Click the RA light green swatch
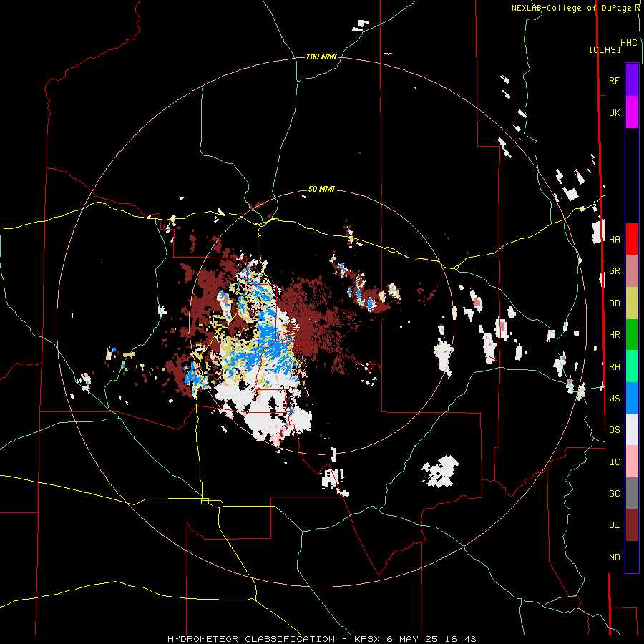Image resolution: width=644 pixels, height=644 pixels. point(632,366)
